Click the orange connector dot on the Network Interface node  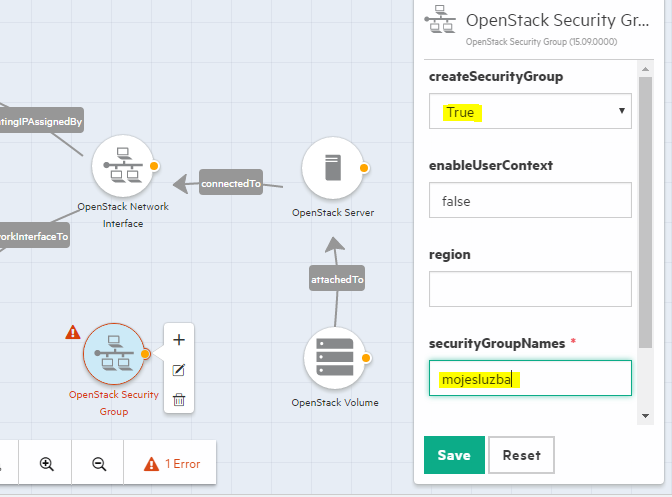tap(154, 166)
